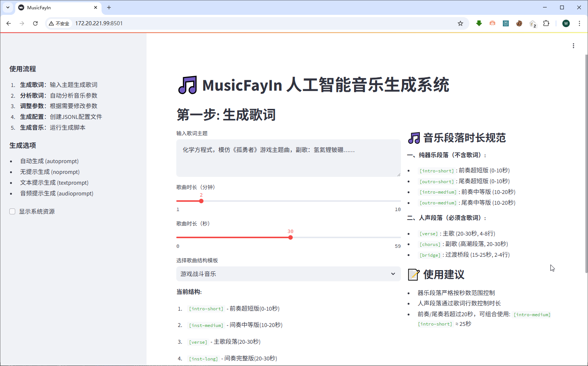Click the music note icon beside the MusicFayIn title
The height and width of the screenshot is (366, 588).
tap(187, 85)
